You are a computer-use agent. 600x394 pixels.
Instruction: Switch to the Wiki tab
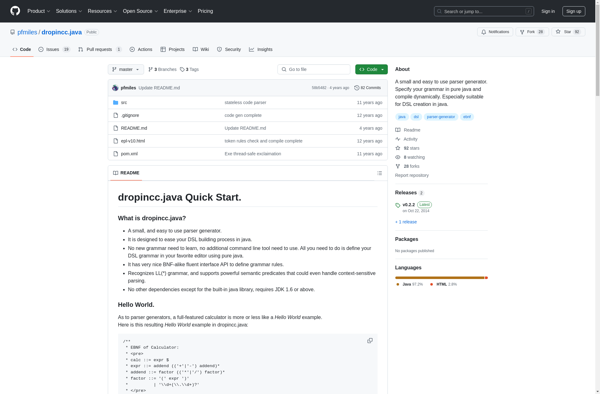point(201,49)
